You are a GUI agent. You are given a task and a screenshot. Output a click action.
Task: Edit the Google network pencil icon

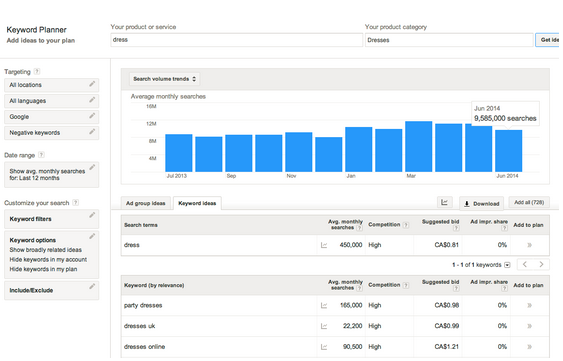[92, 116]
